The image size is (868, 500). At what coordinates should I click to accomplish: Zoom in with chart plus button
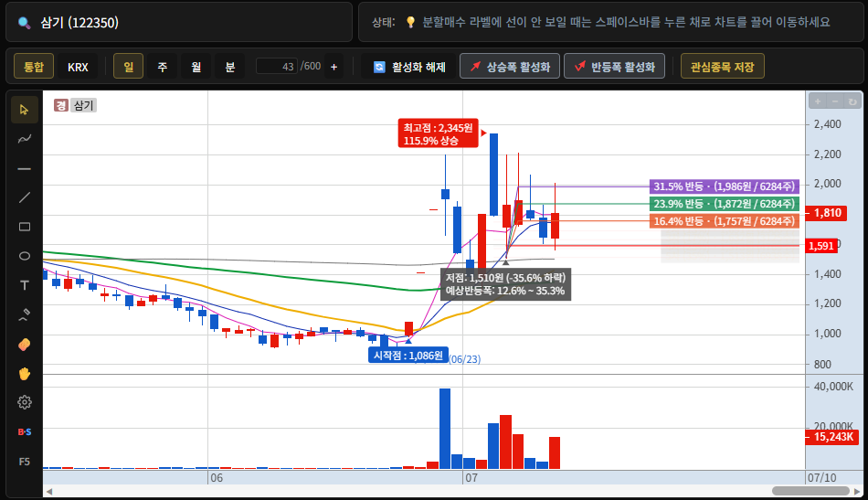(818, 101)
